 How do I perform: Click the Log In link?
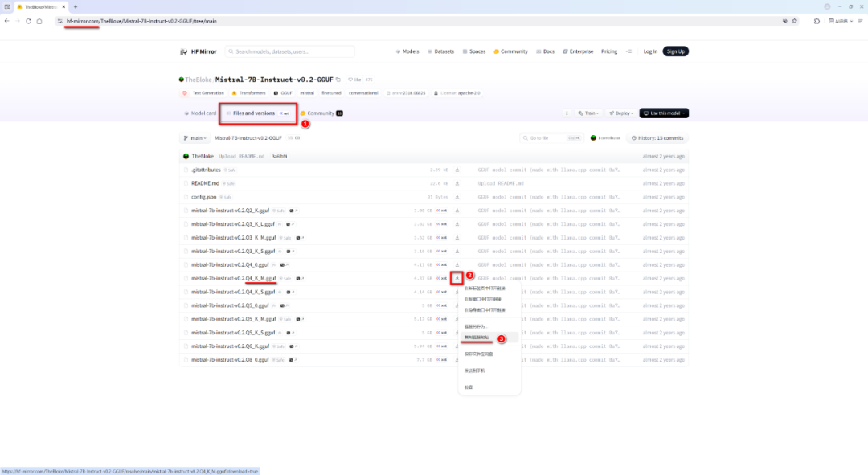[650, 51]
